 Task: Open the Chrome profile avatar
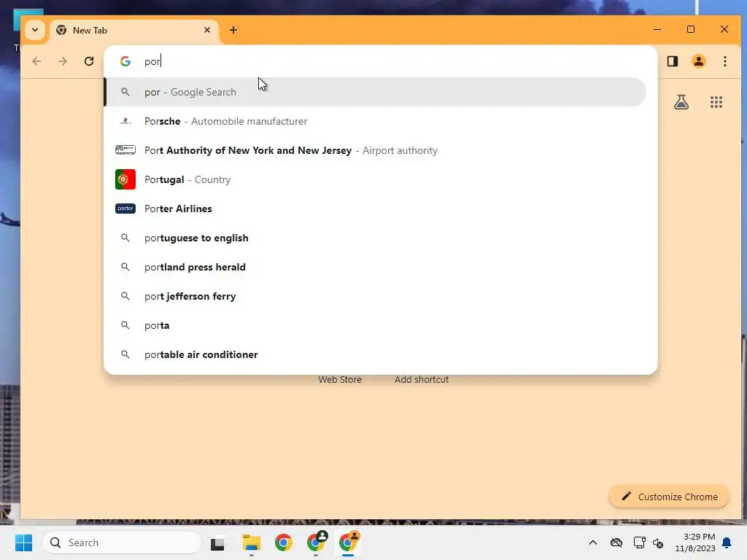point(699,61)
